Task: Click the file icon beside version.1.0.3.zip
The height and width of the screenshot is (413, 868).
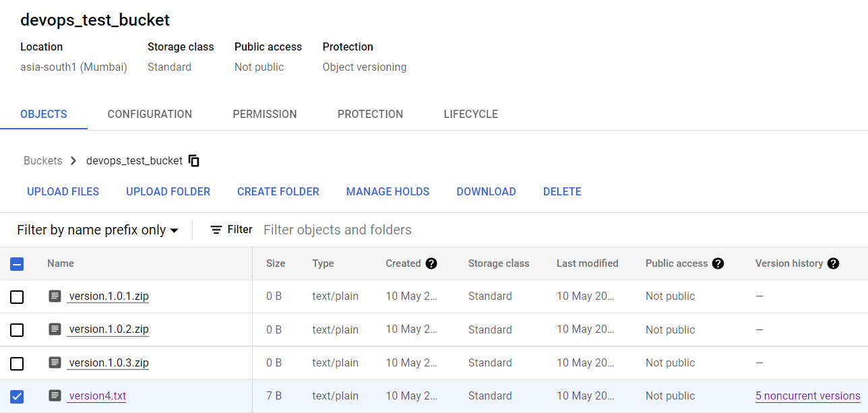Action: (x=55, y=362)
